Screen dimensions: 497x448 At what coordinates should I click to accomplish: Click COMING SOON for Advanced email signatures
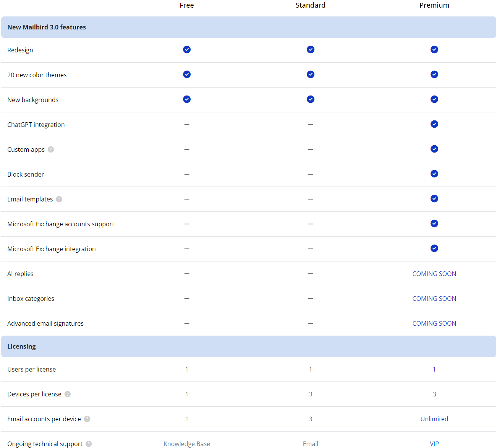[x=434, y=323]
